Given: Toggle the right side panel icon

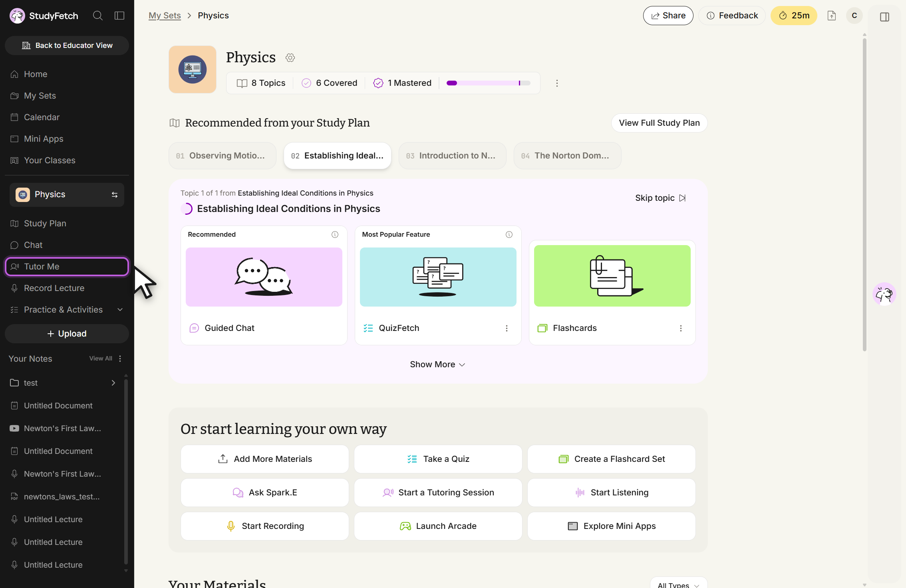Looking at the screenshot, I should click(x=884, y=17).
